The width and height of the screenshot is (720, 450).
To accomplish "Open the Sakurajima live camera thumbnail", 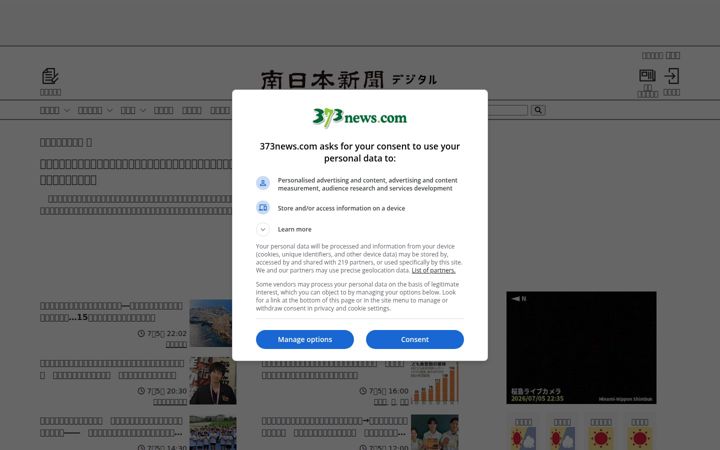I will click(581, 348).
